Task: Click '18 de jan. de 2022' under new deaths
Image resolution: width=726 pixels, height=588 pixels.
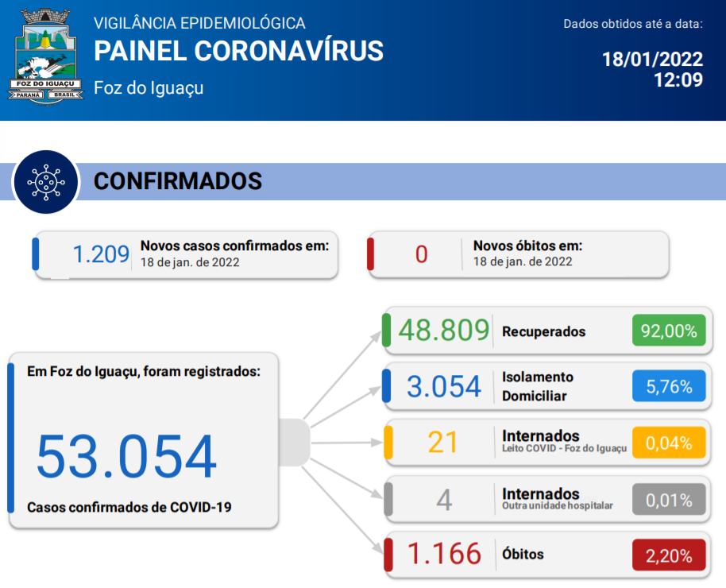Action: (x=523, y=261)
